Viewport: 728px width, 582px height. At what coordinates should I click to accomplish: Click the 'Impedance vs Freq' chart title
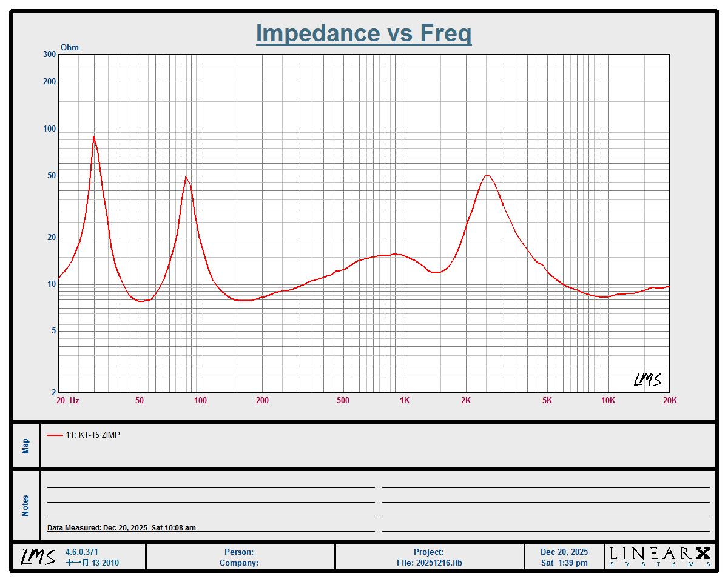(363, 33)
